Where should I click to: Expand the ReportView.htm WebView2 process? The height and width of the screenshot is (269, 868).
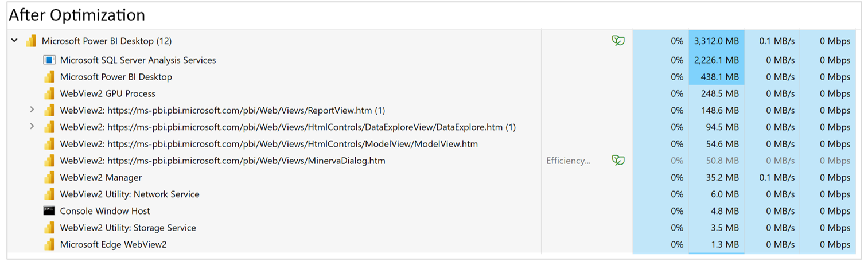coord(32,110)
